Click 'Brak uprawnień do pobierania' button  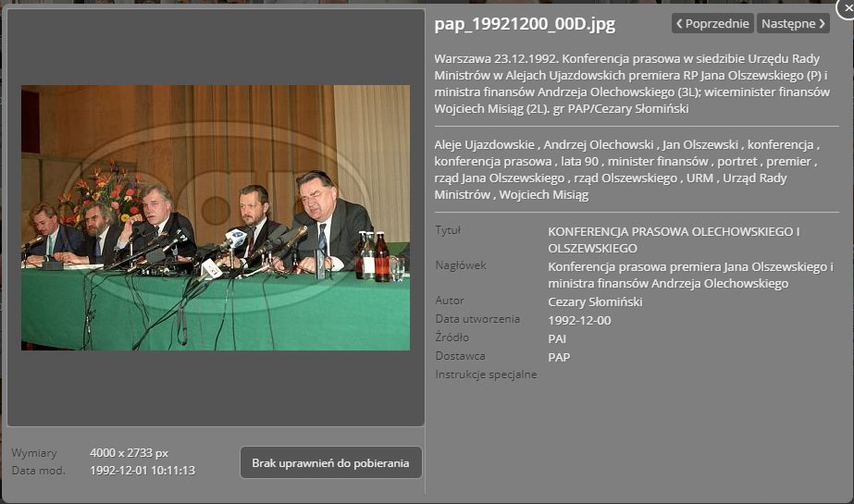(330, 462)
